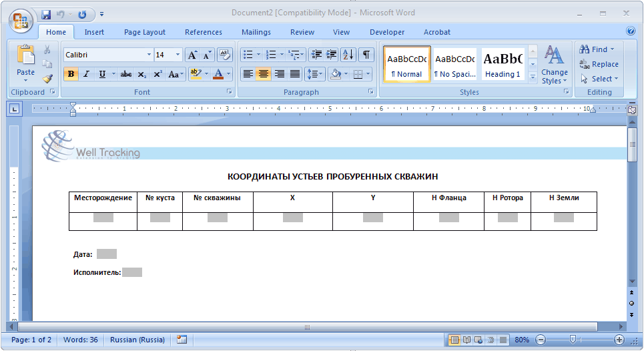Toggle Show/Hide paragraph marks
The height and width of the screenshot is (351, 644).
point(366,55)
